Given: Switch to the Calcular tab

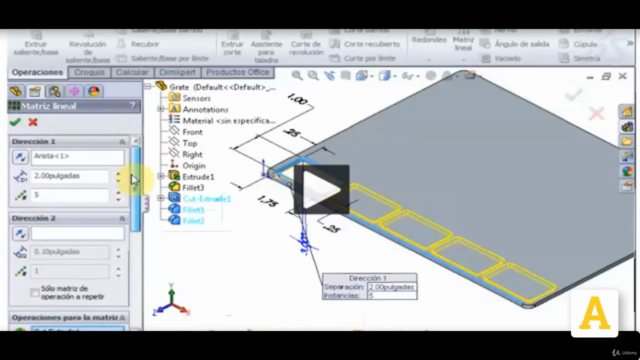Looking at the screenshot, I should pos(132,72).
